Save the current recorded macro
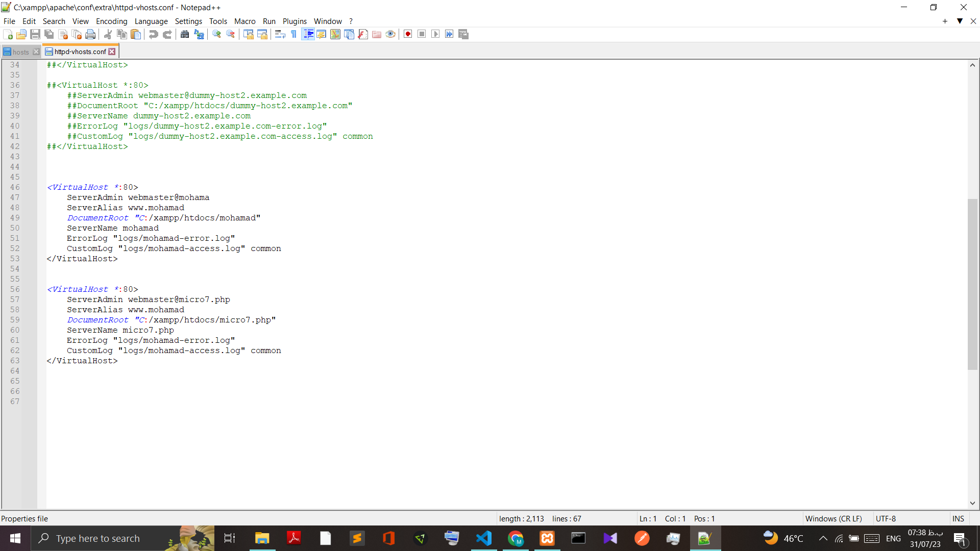 [463, 34]
